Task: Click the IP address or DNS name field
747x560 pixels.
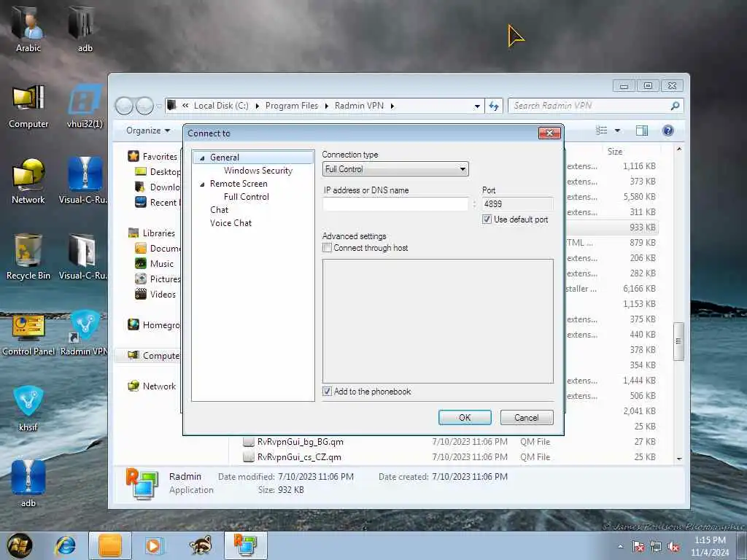Action: click(x=395, y=204)
